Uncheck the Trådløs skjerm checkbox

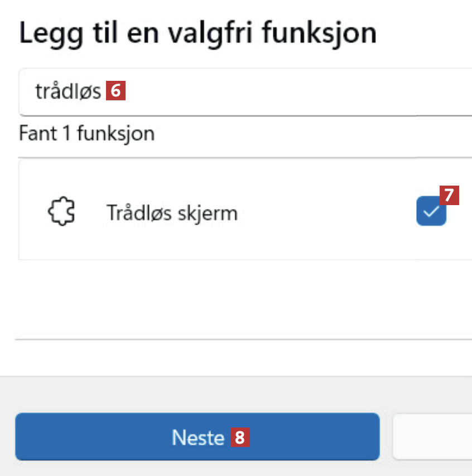[431, 212]
